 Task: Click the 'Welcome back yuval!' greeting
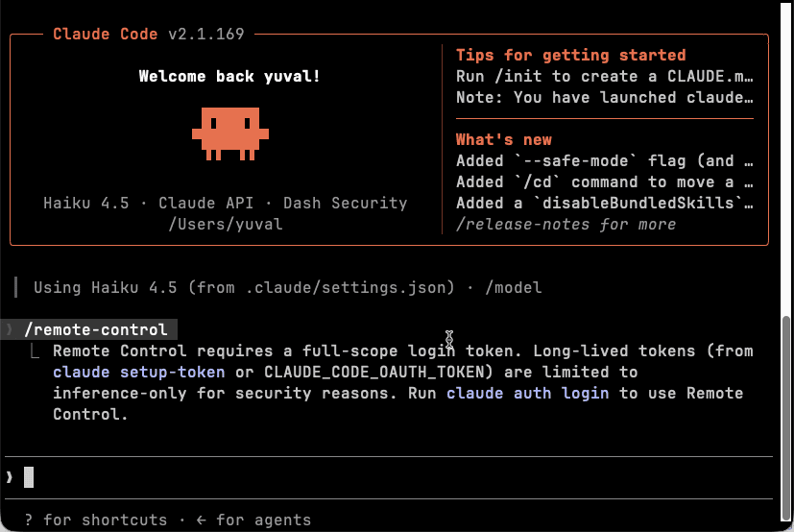[x=229, y=77]
